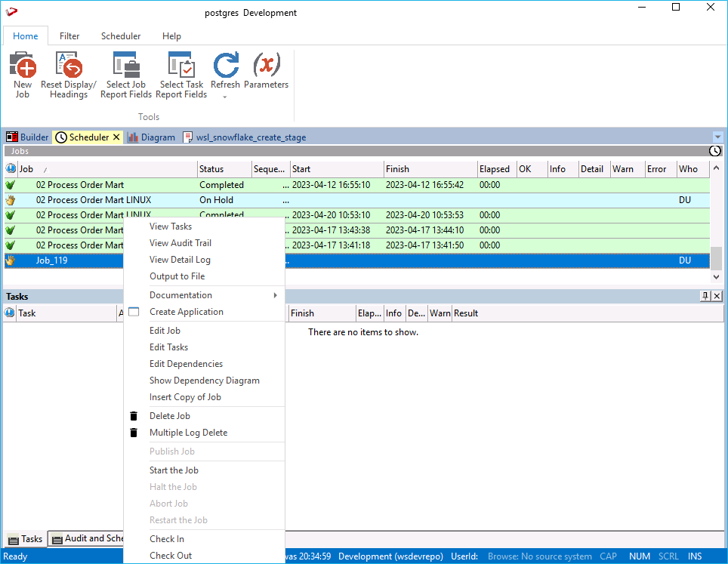
Task: Open the tab list dropdown arrow
Action: pos(717,137)
